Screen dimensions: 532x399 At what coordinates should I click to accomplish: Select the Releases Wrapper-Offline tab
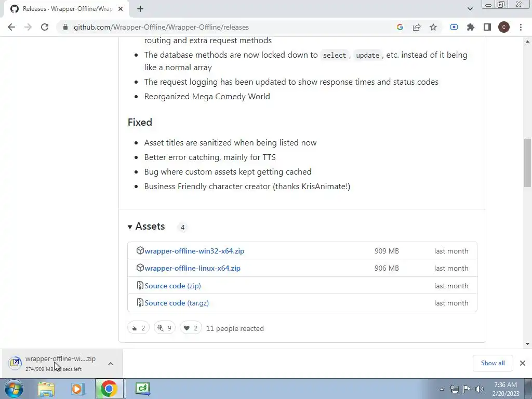click(x=66, y=9)
